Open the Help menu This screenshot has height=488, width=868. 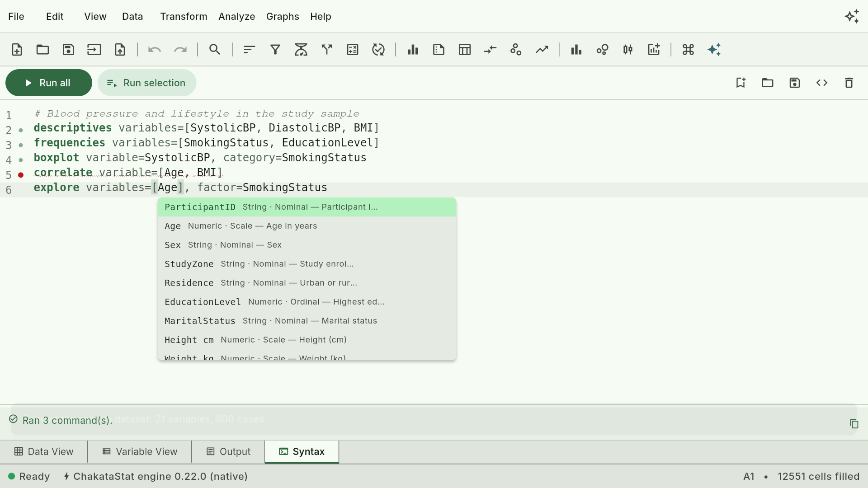pyautogui.click(x=321, y=17)
